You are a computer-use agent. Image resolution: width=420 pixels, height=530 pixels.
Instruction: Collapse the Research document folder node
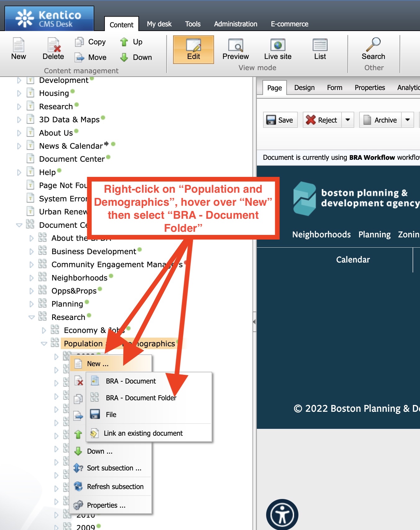(31, 317)
